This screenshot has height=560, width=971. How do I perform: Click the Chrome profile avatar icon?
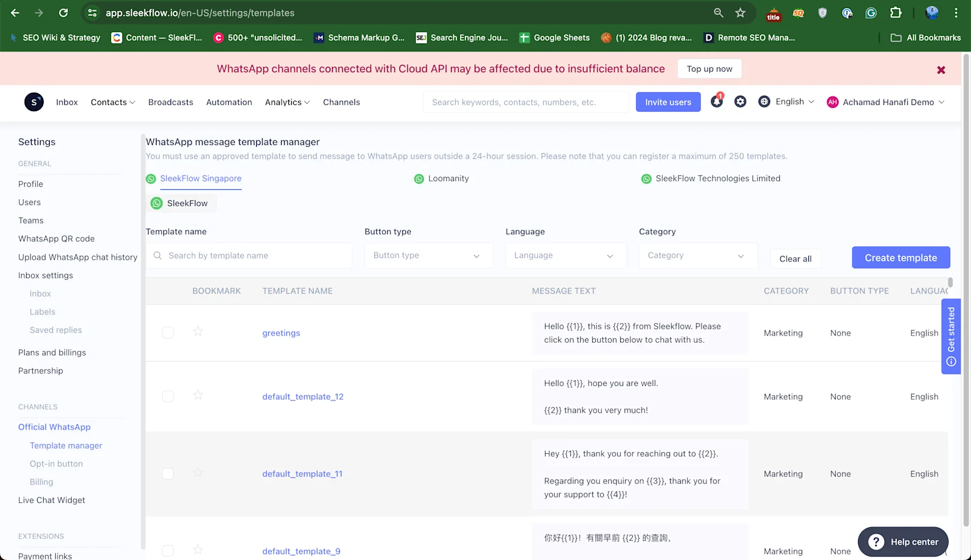point(932,13)
